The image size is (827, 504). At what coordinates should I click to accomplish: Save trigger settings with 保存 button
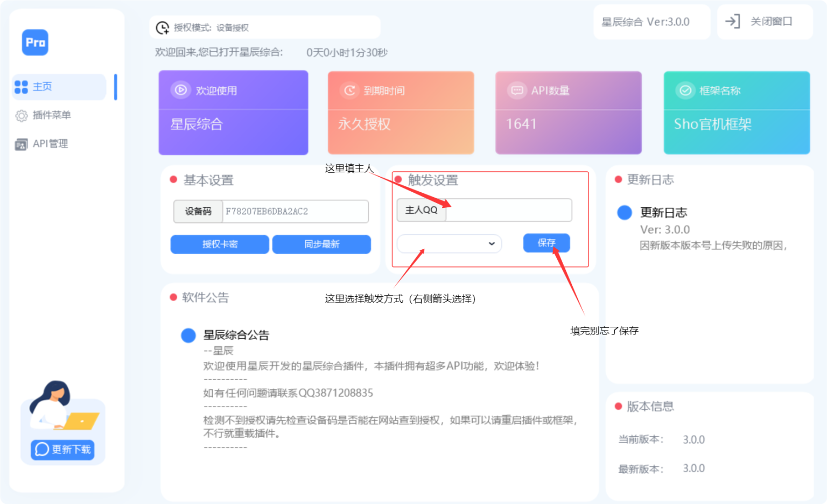click(546, 243)
